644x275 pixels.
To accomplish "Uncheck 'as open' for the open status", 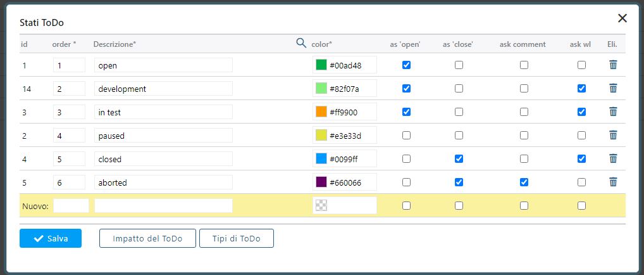I will pyautogui.click(x=406, y=65).
